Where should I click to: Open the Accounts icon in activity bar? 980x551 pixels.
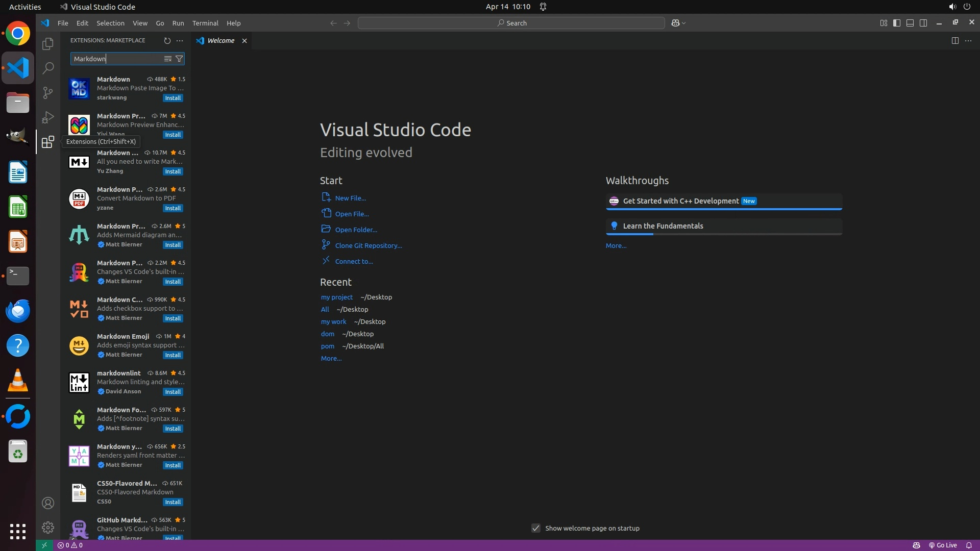click(x=47, y=503)
